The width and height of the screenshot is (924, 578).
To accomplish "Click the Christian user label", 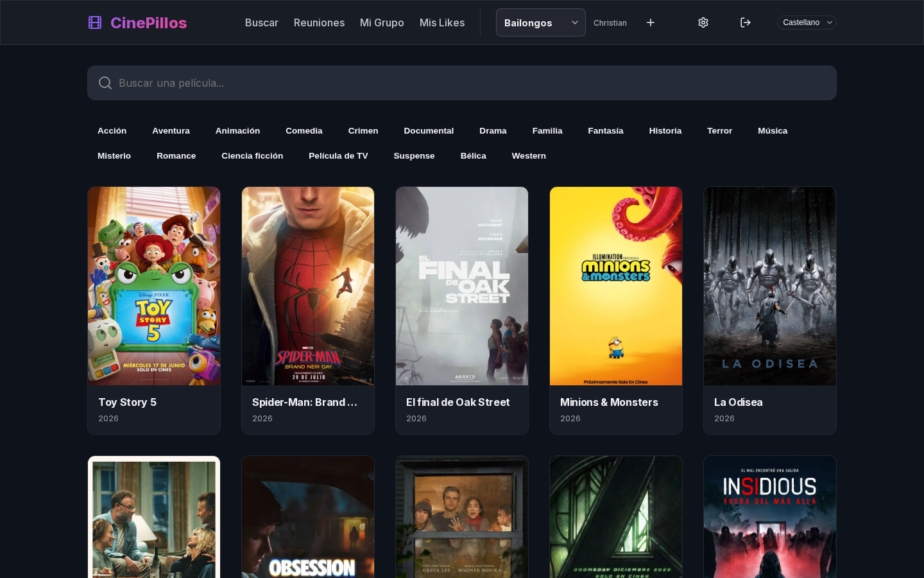I will click(610, 22).
